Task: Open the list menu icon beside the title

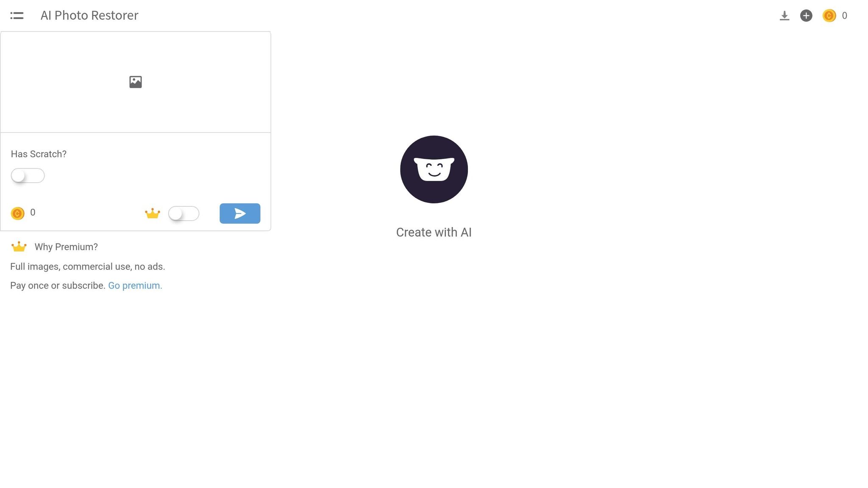Action: [17, 16]
